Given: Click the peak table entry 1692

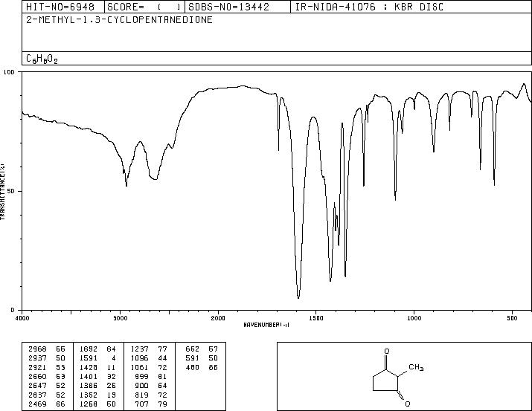Looking at the screenshot, I should coord(89,349).
